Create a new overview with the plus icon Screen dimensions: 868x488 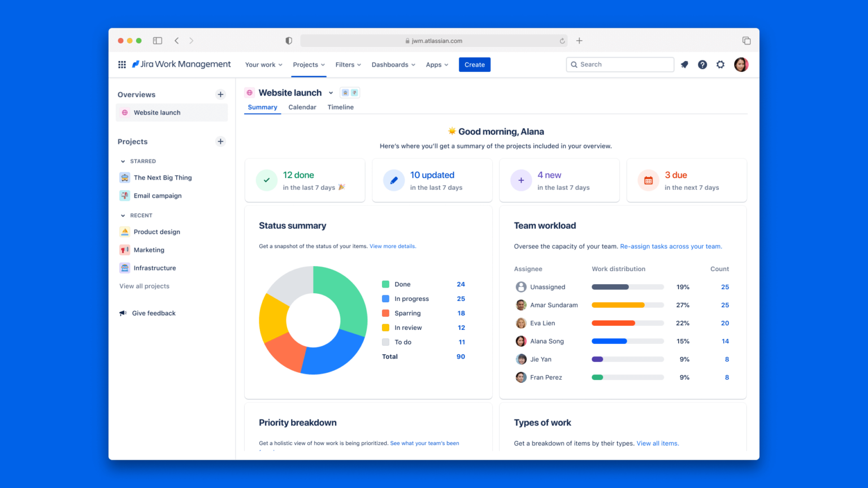pos(220,94)
